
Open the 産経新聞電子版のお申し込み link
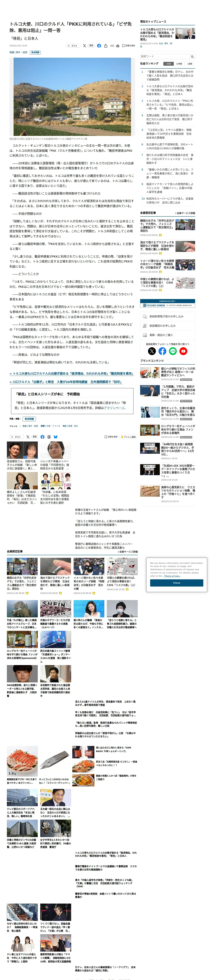pyautogui.click(x=168, y=317)
